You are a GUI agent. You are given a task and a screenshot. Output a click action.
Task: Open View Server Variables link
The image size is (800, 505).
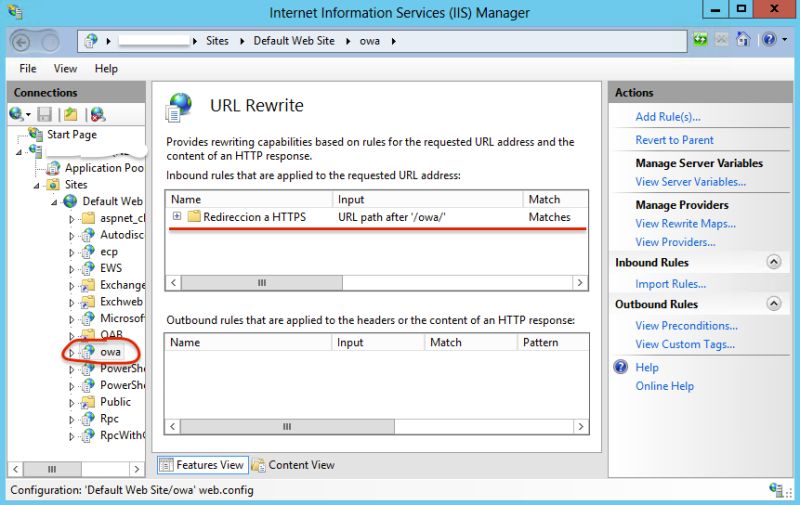point(690,182)
